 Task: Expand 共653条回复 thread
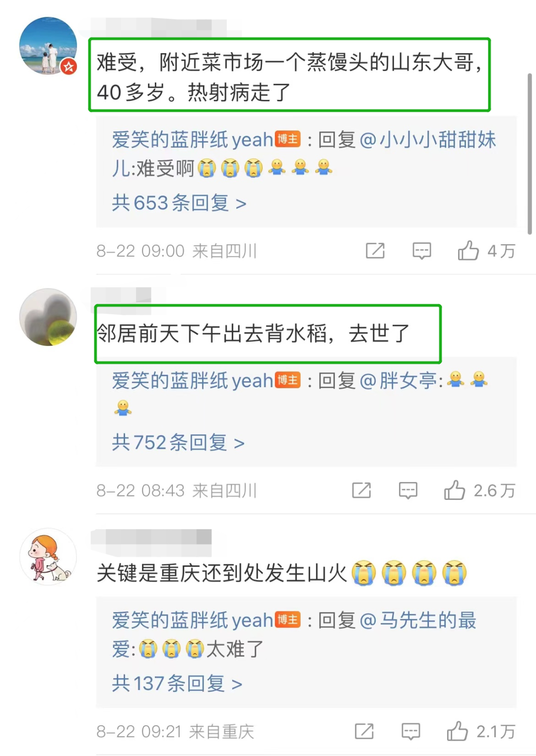(x=179, y=203)
